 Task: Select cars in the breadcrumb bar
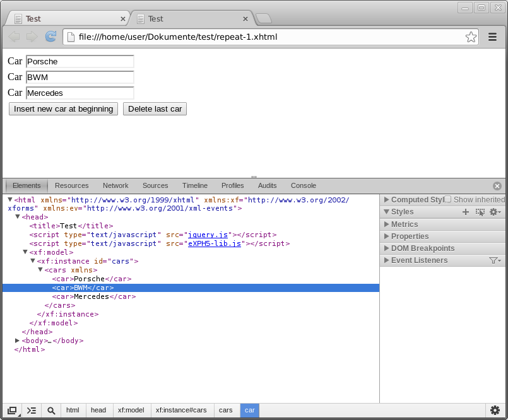pyautogui.click(x=225, y=411)
